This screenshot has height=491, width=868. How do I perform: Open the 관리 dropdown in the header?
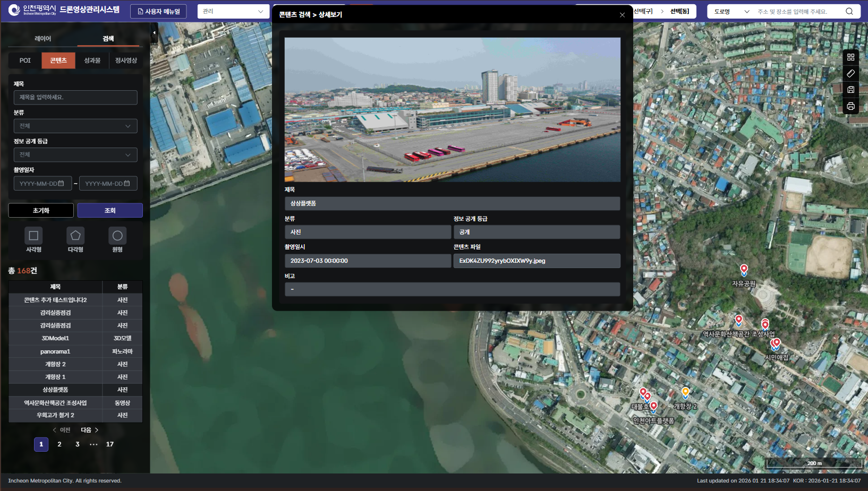pyautogui.click(x=233, y=11)
